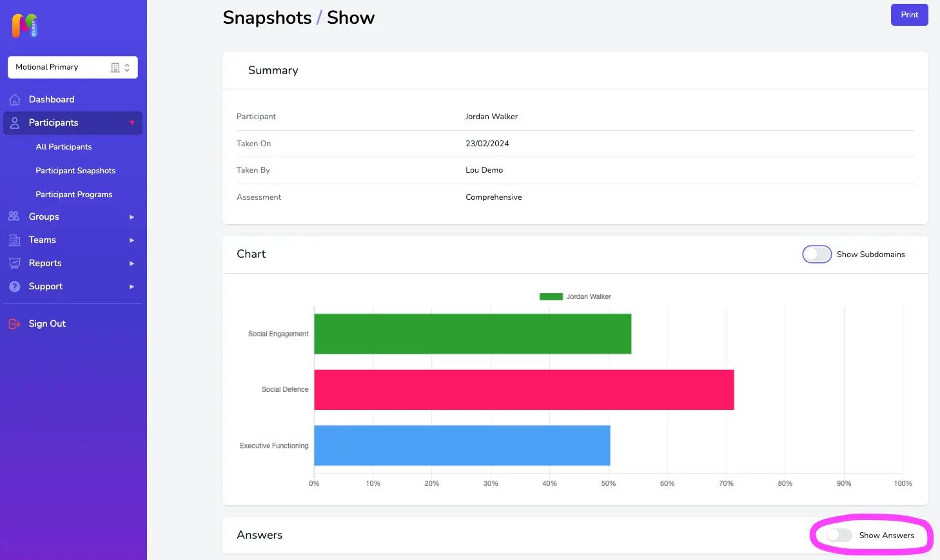Click the Social Engagement axis label

[x=279, y=334]
